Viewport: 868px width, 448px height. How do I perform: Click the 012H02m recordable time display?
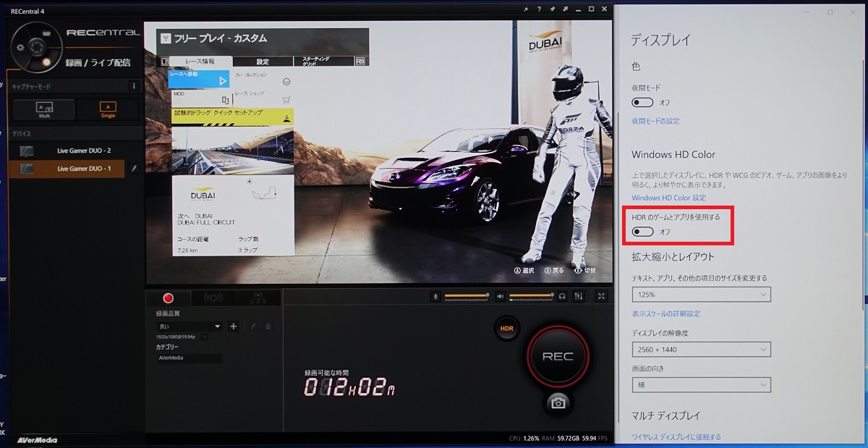click(350, 387)
